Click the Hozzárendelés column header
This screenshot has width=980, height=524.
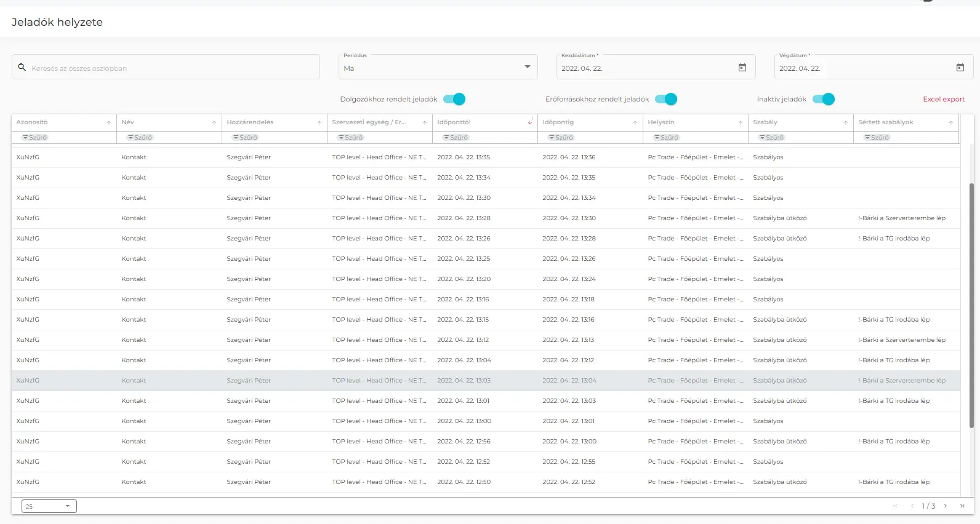click(x=250, y=122)
